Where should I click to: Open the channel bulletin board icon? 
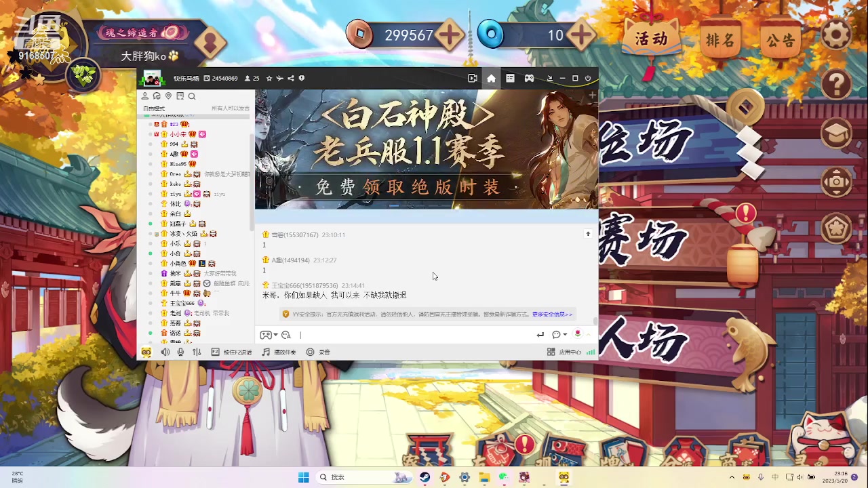coord(180,96)
